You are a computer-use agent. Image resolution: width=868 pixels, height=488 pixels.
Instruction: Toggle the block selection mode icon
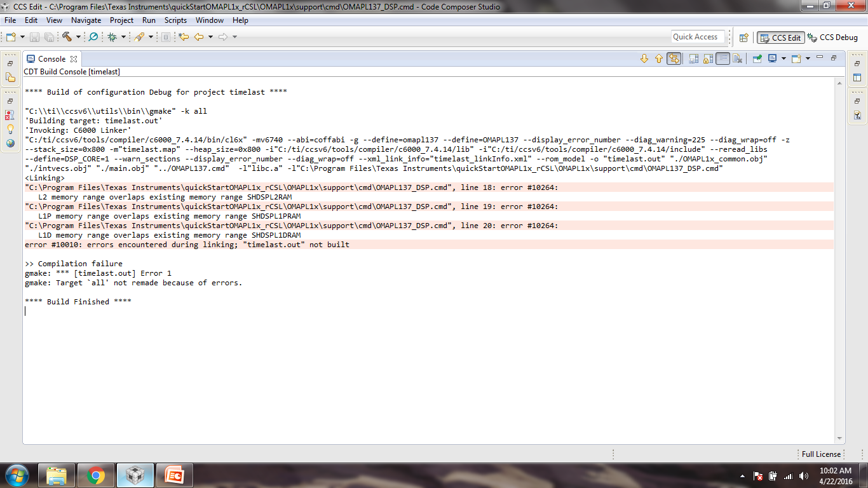coord(166,37)
